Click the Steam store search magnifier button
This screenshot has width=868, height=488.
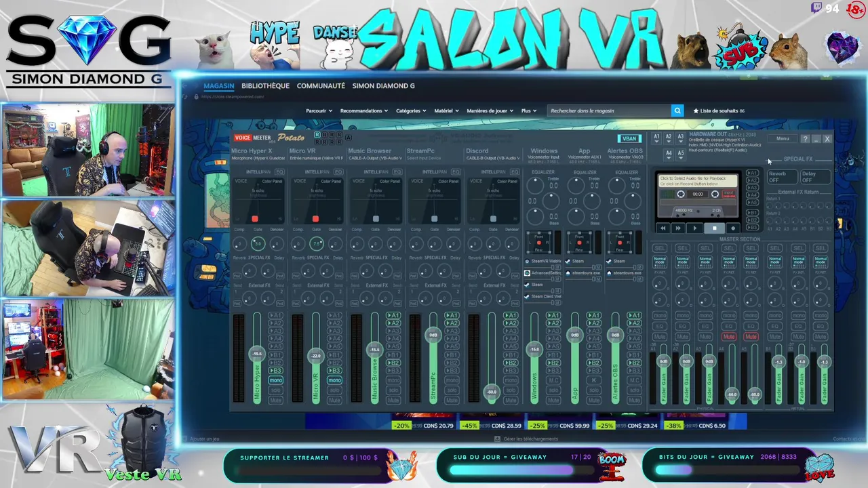(677, 110)
